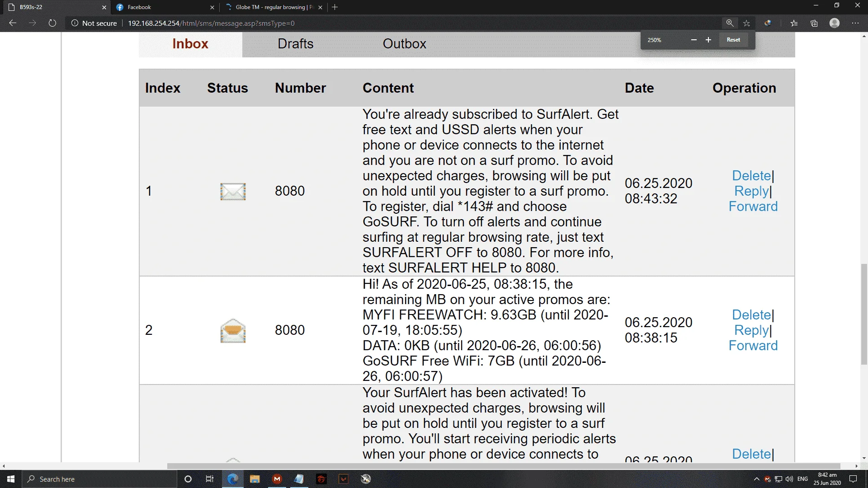Click the red M app taskbar icon
This screenshot has width=868, height=488.
277,479
